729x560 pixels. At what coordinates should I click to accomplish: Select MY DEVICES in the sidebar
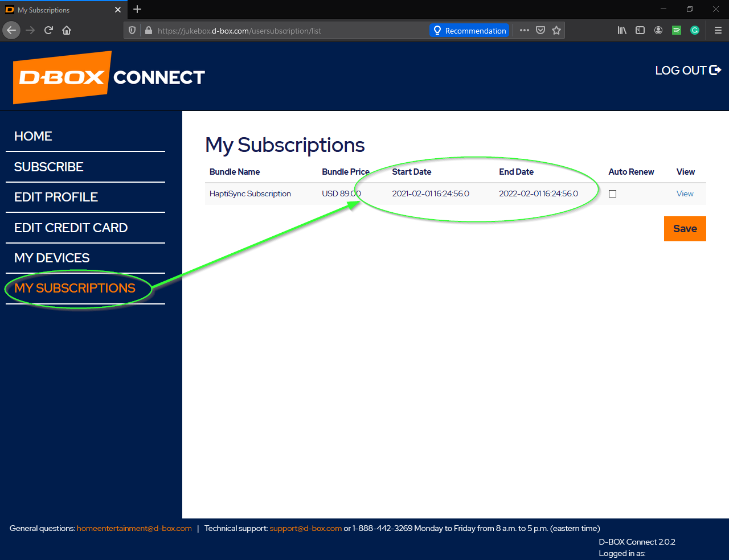[x=51, y=258]
